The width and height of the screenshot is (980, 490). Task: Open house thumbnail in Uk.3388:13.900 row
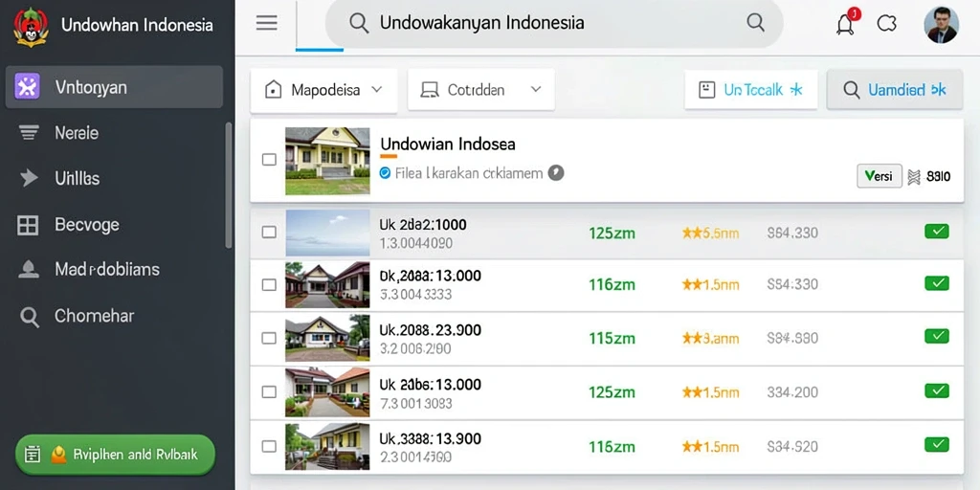tap(327, 446)
